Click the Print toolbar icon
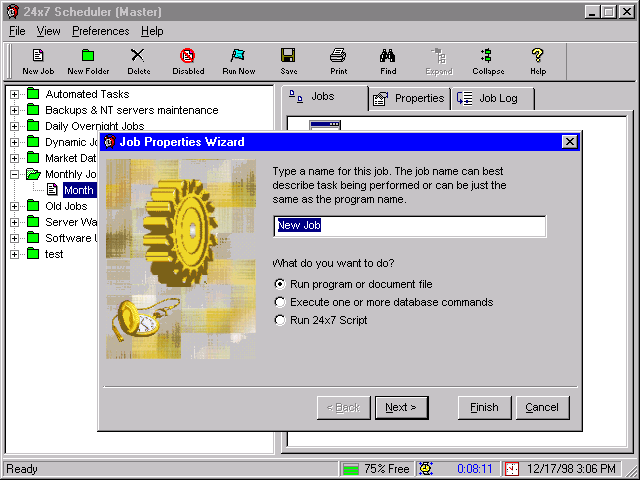The image size is (640, 480). pos(338,56)
